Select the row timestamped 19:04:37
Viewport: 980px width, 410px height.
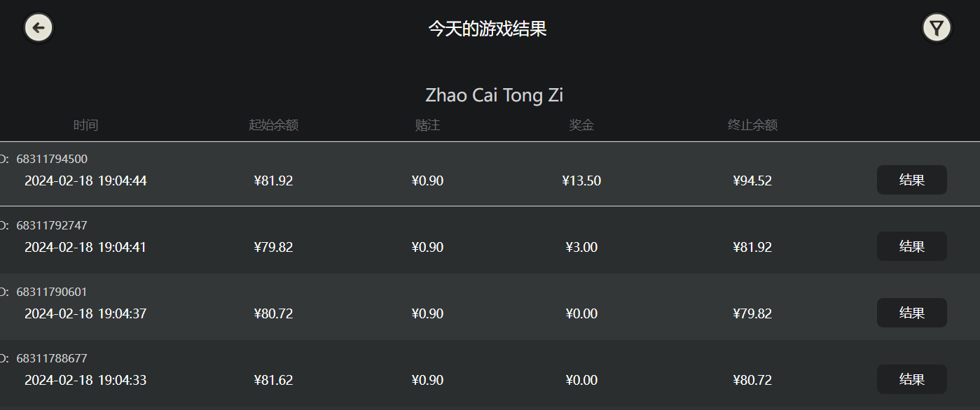pos(490,306)
